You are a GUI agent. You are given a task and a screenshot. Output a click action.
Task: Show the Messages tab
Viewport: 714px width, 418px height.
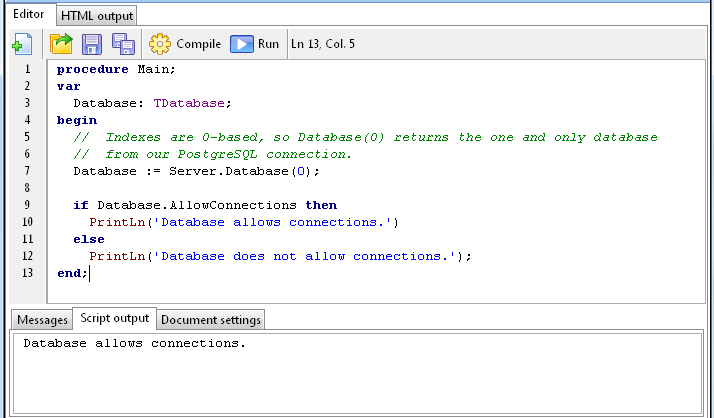(42, 320)
